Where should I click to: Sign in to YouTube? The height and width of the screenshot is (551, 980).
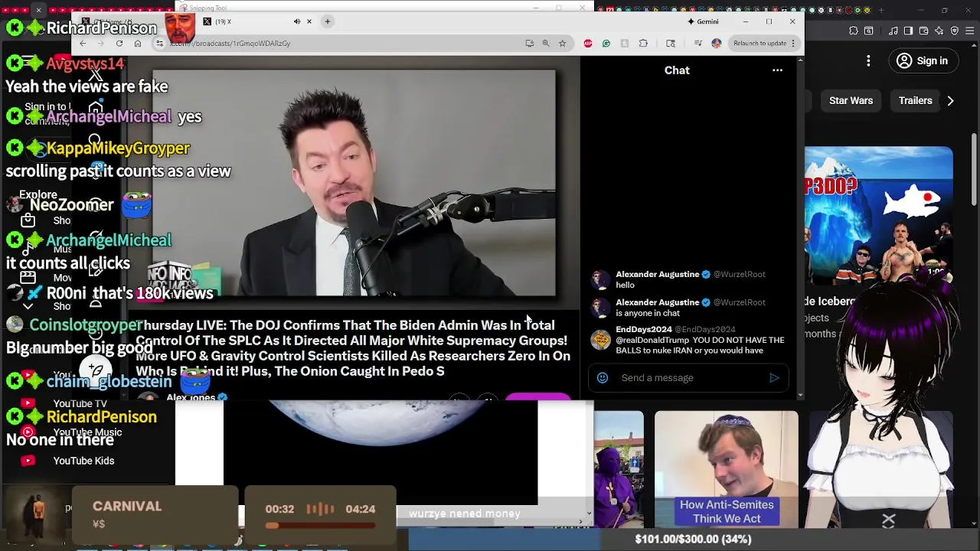[x=923, y=61]
